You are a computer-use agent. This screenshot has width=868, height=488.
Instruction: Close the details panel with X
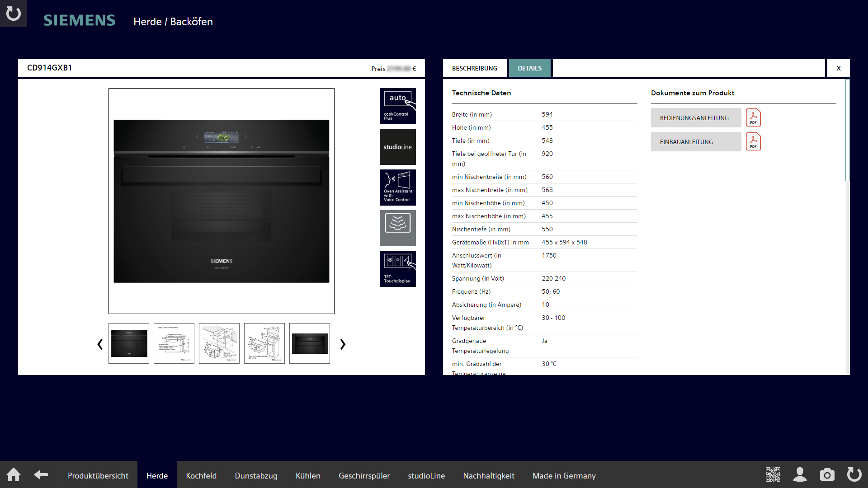838,68
